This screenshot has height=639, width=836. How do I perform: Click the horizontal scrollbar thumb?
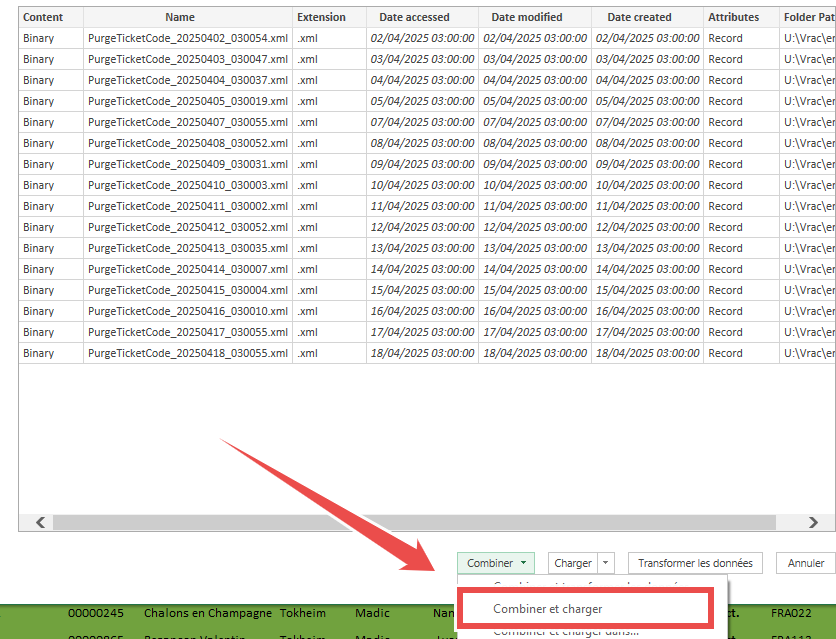[414, 522]
